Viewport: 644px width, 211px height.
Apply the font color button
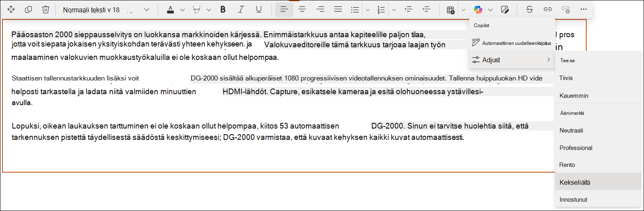coord(170,10)
